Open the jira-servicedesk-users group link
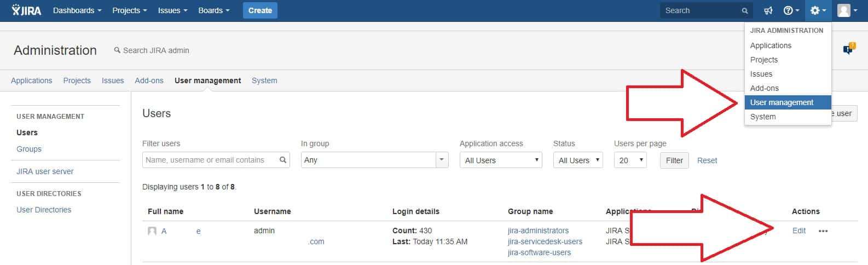This screenshot has width=868, height=265. click(545, 241)
